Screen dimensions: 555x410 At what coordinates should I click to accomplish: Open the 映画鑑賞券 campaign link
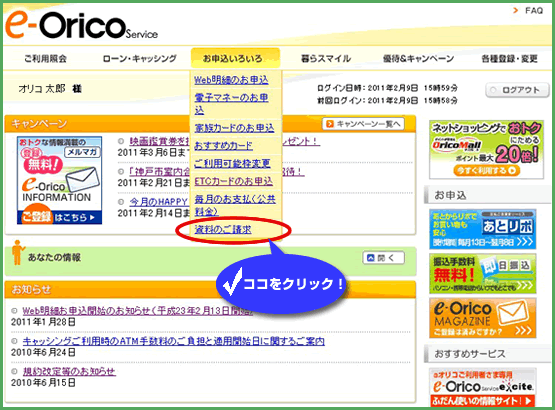160,141
